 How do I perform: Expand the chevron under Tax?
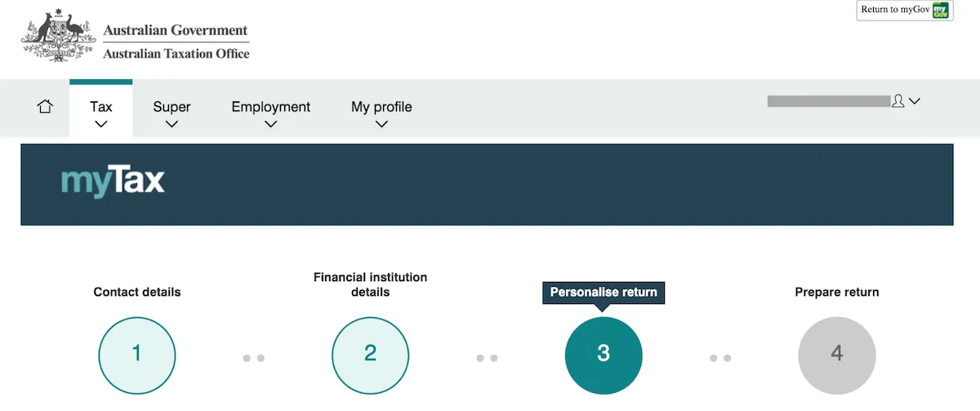click(101, 125)
